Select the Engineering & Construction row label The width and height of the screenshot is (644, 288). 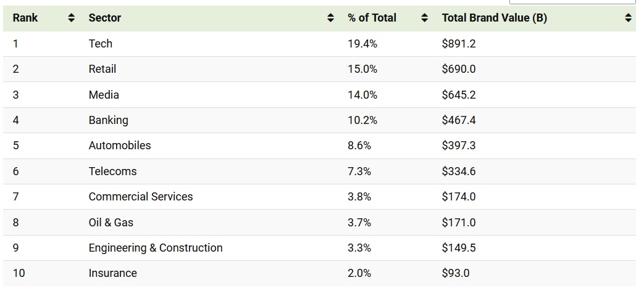[155, 248]
